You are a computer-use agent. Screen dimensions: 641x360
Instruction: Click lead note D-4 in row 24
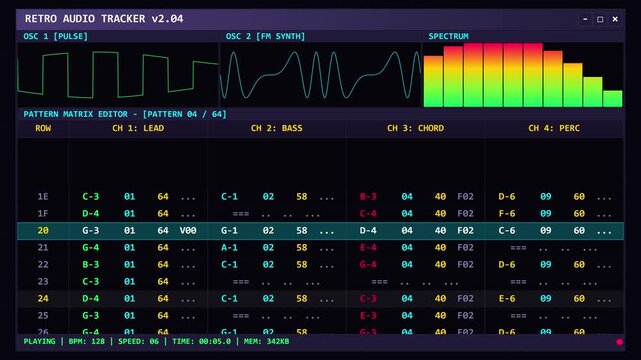(91, 299)
